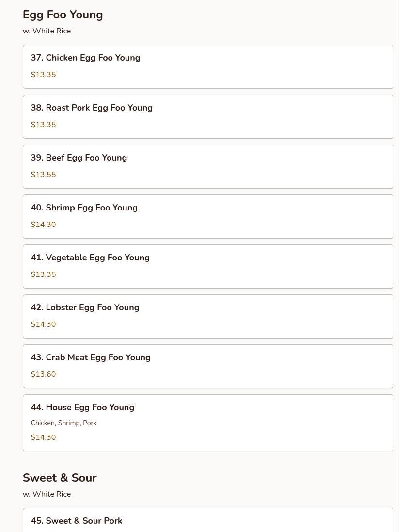The height and width of the screenshot is (532, 409).
Task: Click $13.35 price under Chicken Egg Foo Young
Action: coord(44,75)
